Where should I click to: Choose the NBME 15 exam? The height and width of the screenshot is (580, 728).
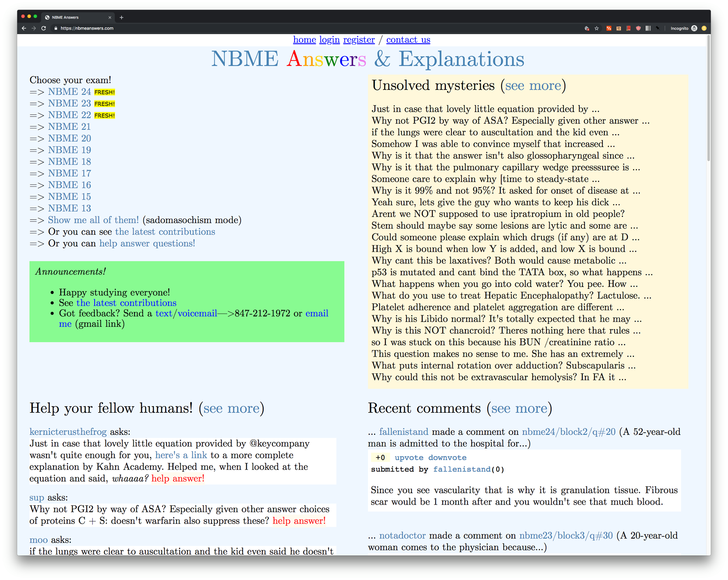[x=70, y=197]
